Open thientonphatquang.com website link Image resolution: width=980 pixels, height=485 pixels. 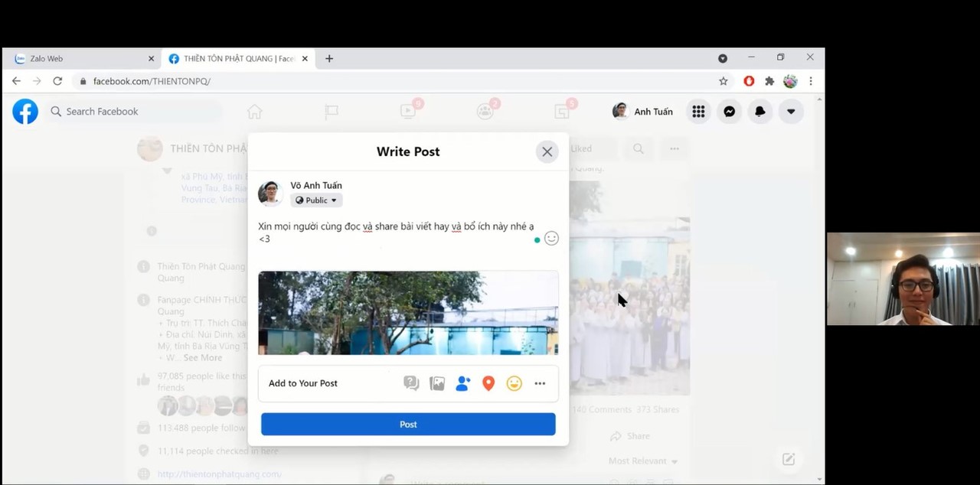[x=220, y=474]
